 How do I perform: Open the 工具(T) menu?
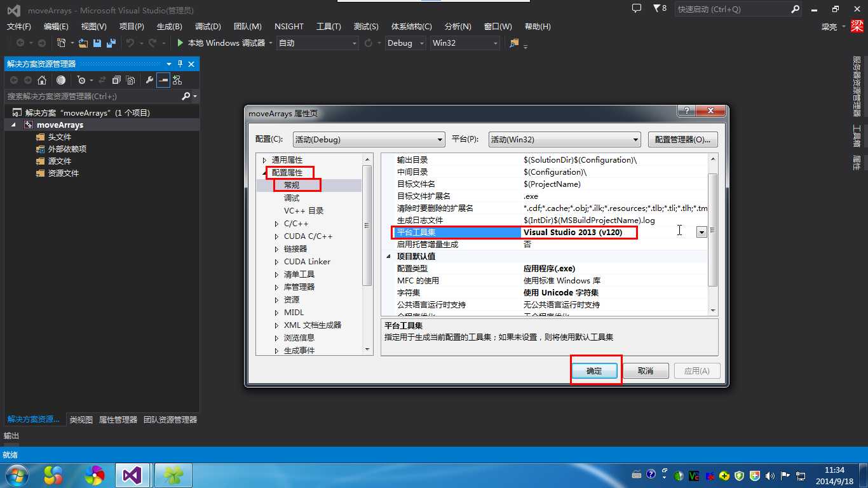click(329, 26)
